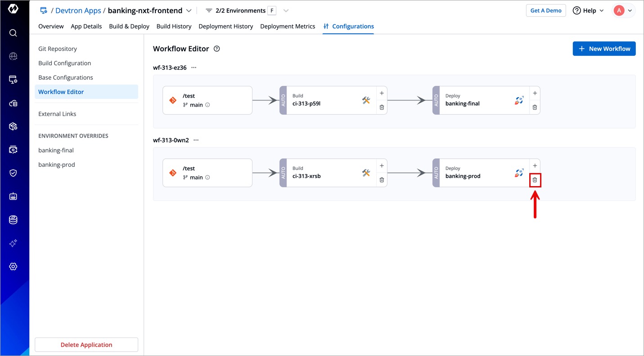Expand the banking-nxt-frontend app dropdown
Image resolution: width=644 pixels, height=356 pixels.
[x=189, y=11]
